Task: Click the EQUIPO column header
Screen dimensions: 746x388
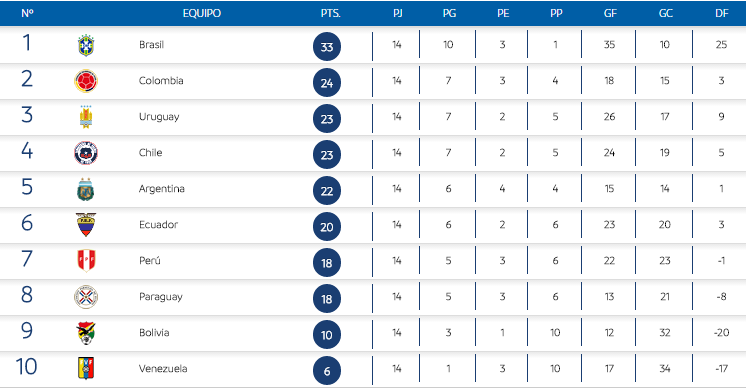Action: point(202,13)
